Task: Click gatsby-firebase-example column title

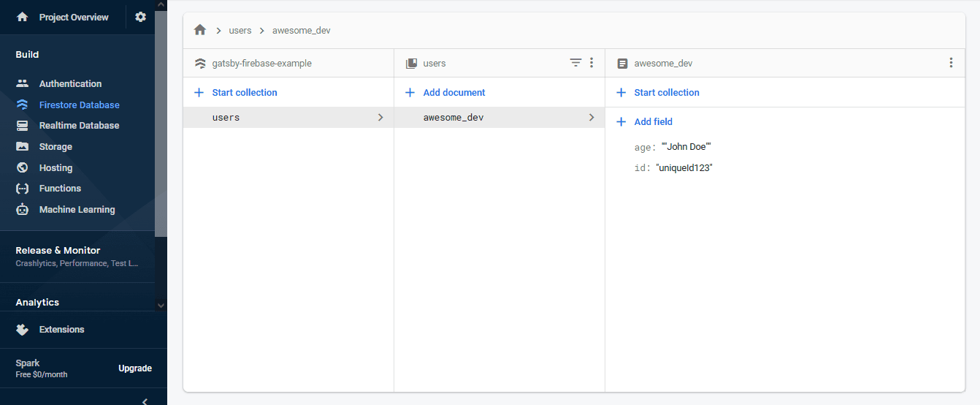Action: coord(261,64)
